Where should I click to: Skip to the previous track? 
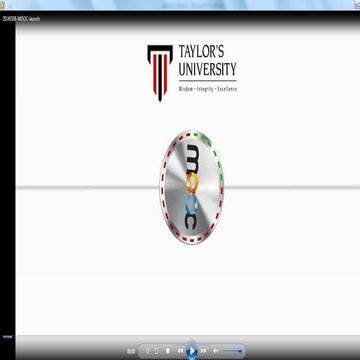(x=180, y=351)
